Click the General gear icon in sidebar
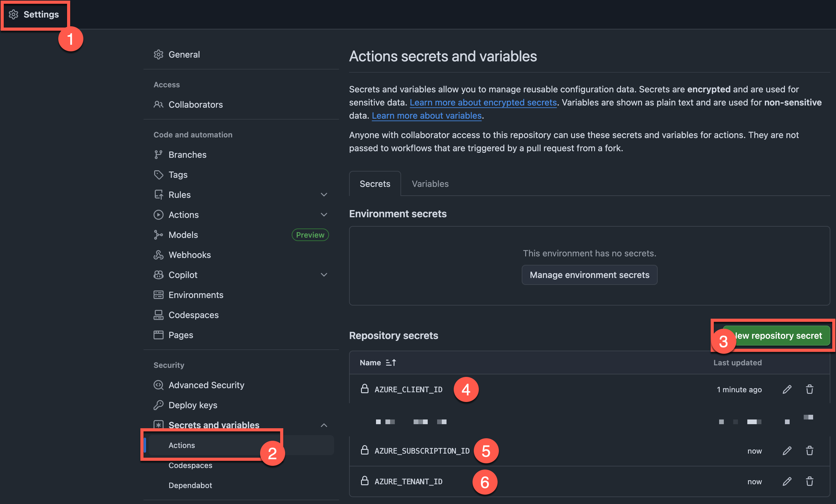Viewport: 836px width, 504px height. [x=159, y=54]
